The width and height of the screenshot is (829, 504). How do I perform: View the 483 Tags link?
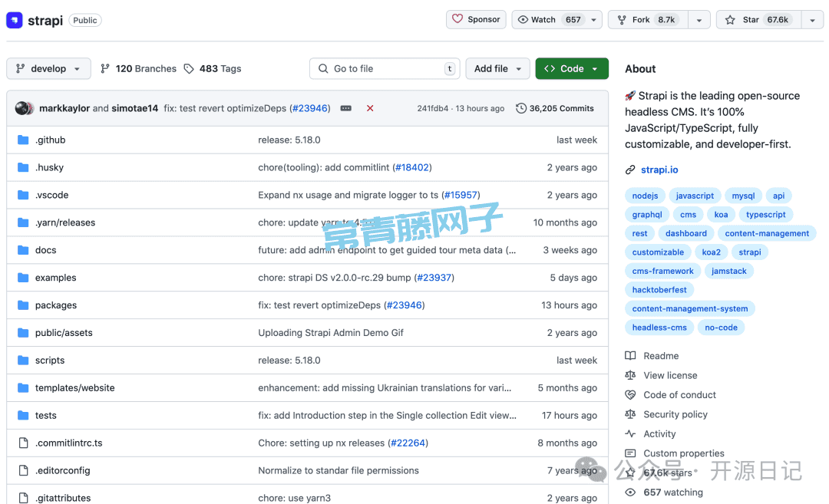213,69
